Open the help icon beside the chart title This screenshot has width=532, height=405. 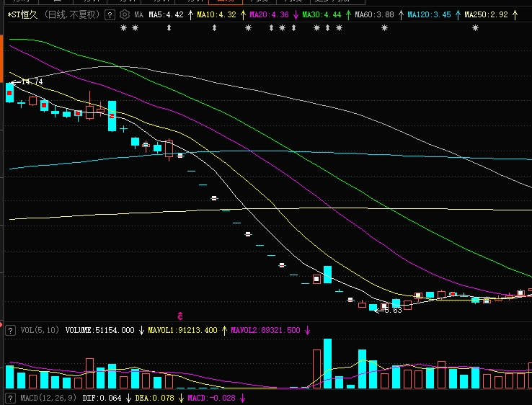tap(110, 15)
